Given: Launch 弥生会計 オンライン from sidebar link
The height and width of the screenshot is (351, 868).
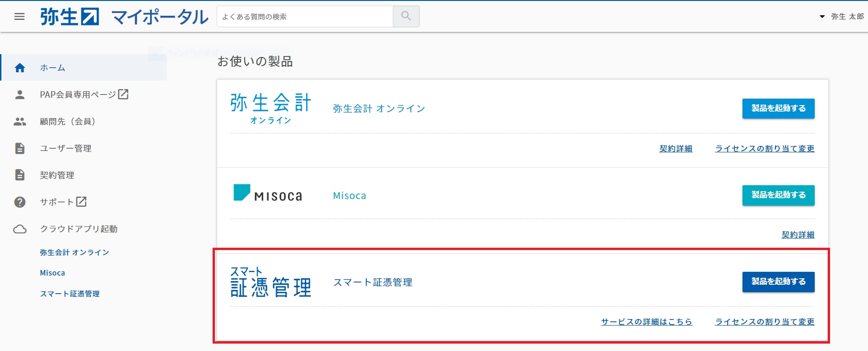Looking at the screenshot, I should coord(75,252).
